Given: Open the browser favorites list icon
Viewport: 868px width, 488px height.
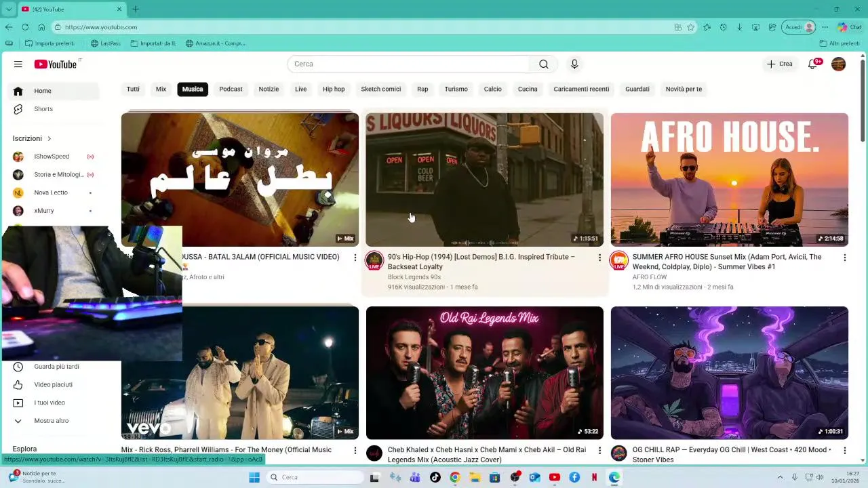Looking at the screenshot, I should 707,27.
